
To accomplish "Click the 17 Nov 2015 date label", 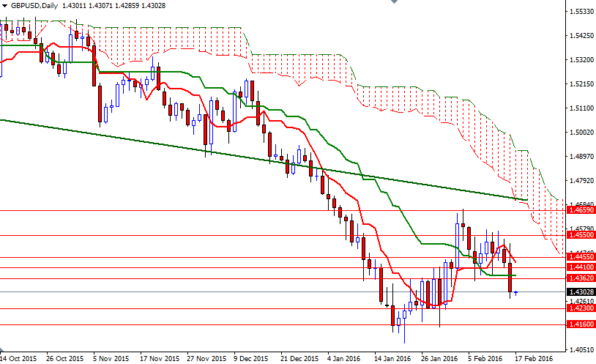I will (x=160, y=358).
